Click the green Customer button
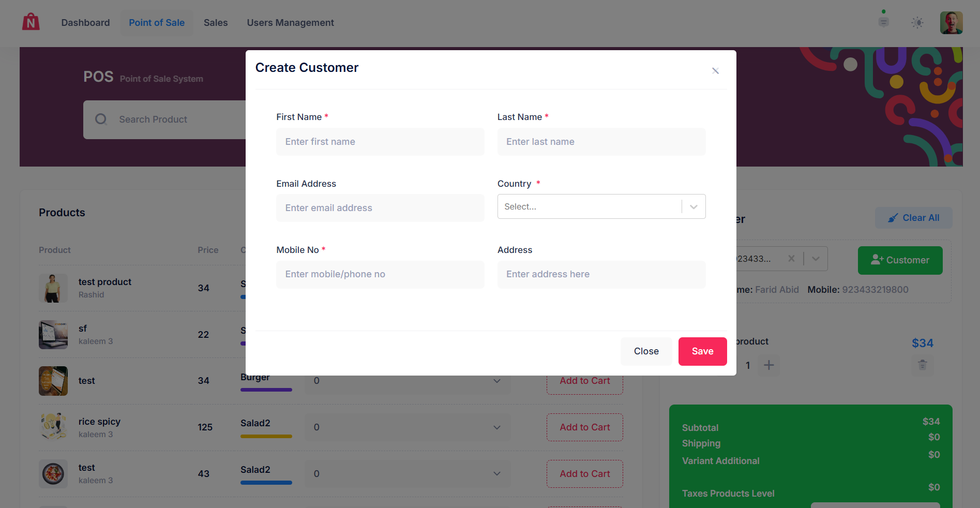 900,260
